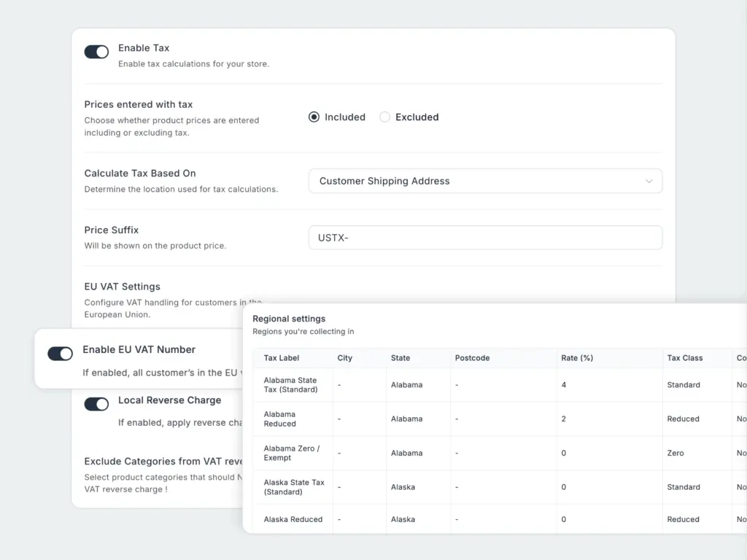Click the Postcode column header

coord(472,358)
